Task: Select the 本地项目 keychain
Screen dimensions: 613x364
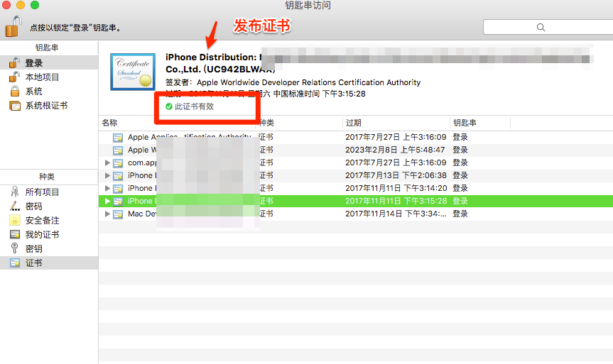Action: tap(49, 77)
